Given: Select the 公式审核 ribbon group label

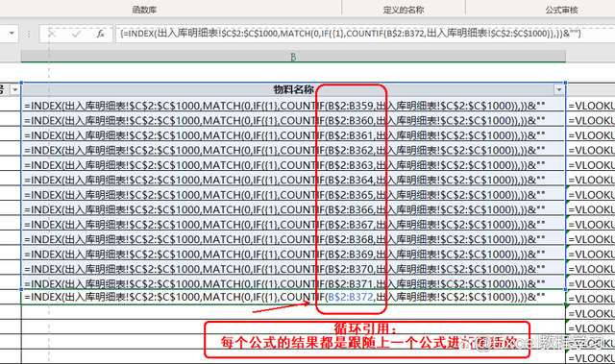Looking at the screenshot, I should click(561, 10).
